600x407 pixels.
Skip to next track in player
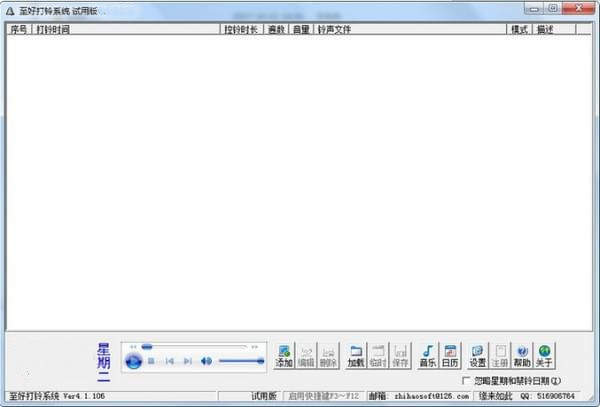[187, 361]
